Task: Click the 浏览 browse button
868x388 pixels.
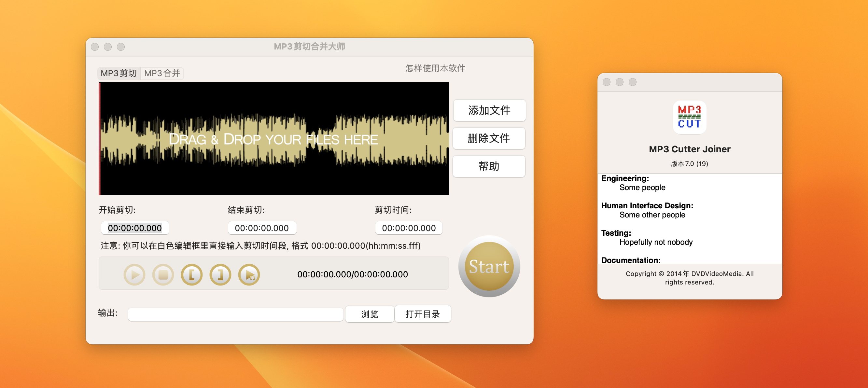Action: point(369,314)
